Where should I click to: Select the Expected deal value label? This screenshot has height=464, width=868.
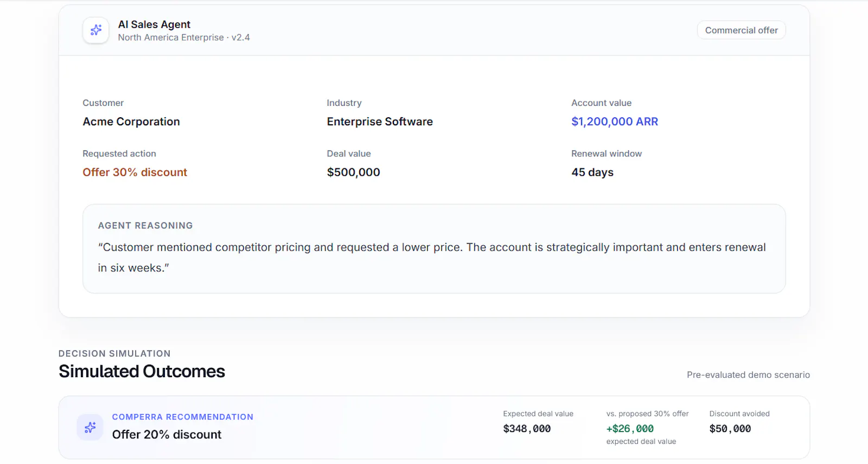[538, 414]
